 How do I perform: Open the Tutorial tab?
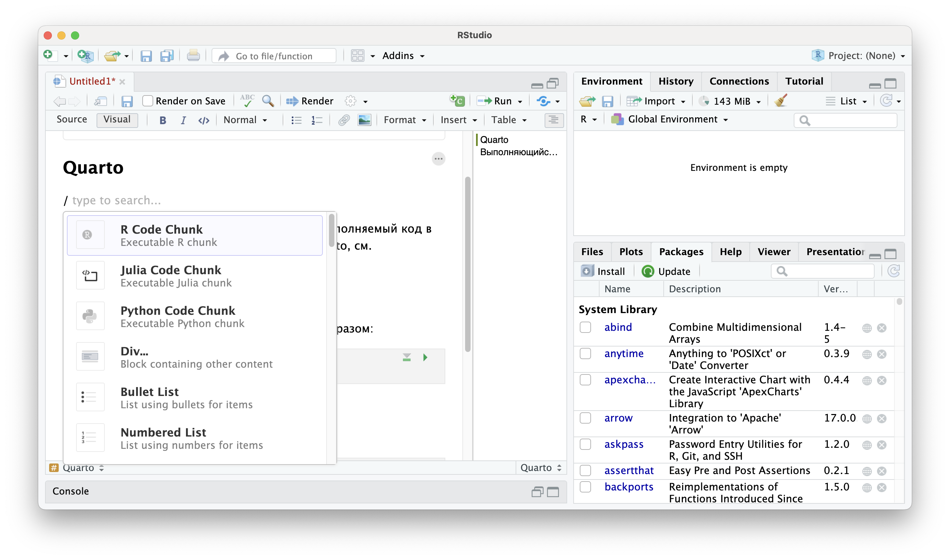804,82
